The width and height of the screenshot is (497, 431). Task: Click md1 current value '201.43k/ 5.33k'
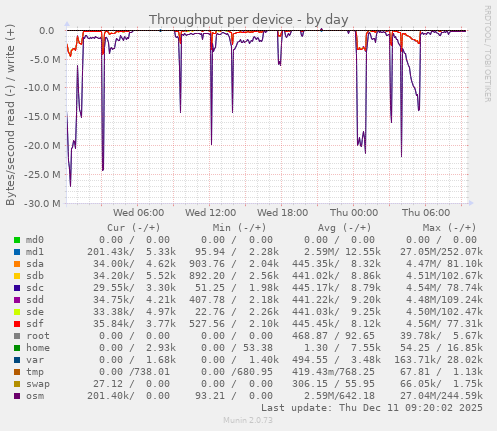click(x=131, y=252)
